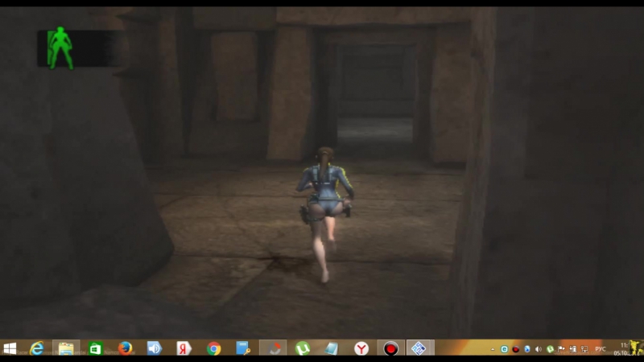Screen dimensions: 644x362
Task: Open the Action Center flag icon
Action: (x=561, y=349)
